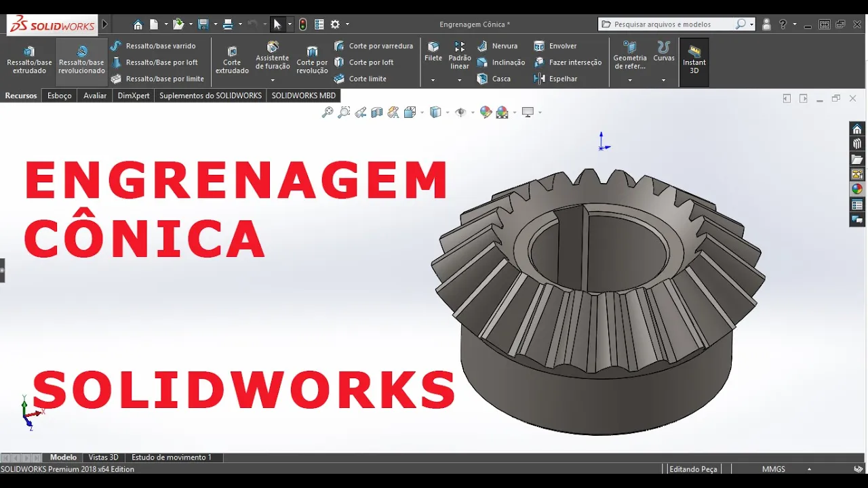Open Display Style icon
This screenshot has width=868, height=488.
(435, 113)
